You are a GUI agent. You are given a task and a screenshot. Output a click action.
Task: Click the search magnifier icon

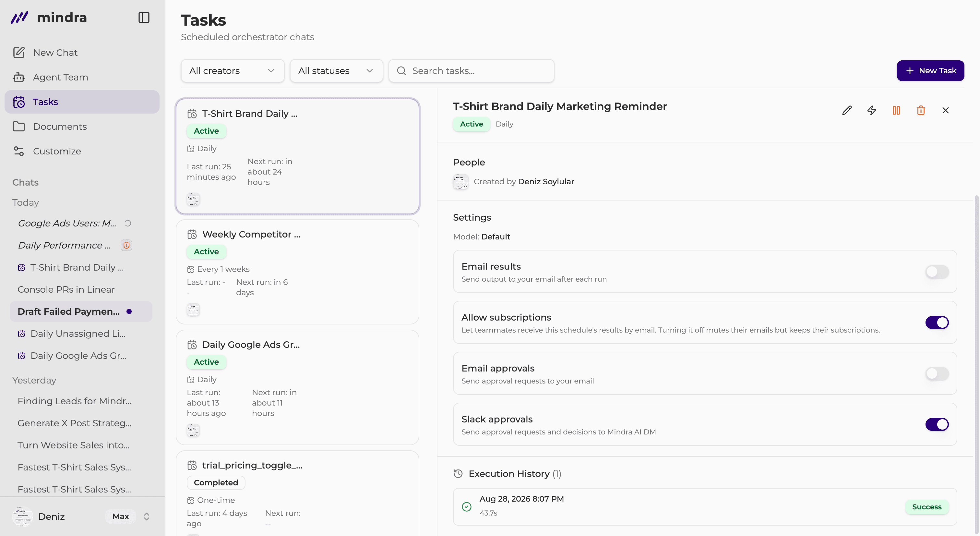[x=401, y=71]
